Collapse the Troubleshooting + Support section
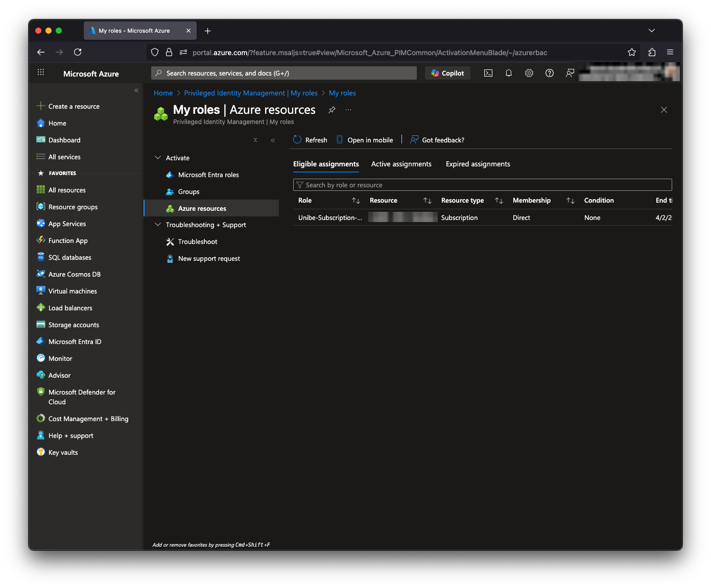This screenshot has width=711, height=588. click(x=158, y=225)
